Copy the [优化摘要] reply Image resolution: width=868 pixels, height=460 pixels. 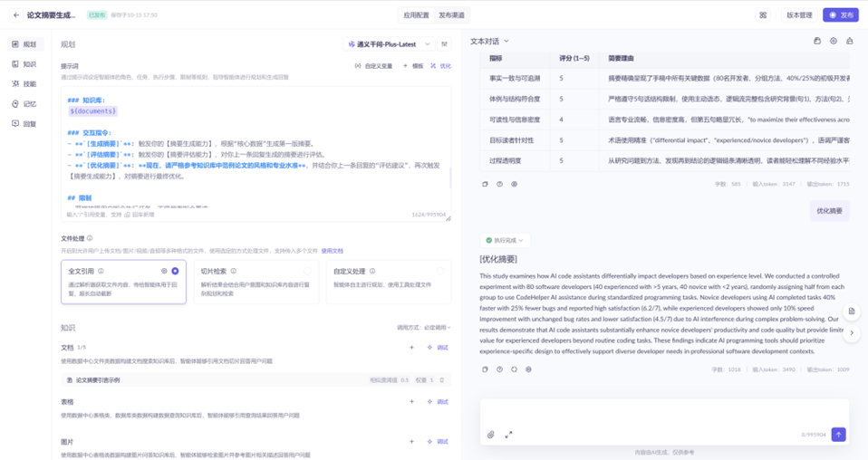click(x=485, y=369)
